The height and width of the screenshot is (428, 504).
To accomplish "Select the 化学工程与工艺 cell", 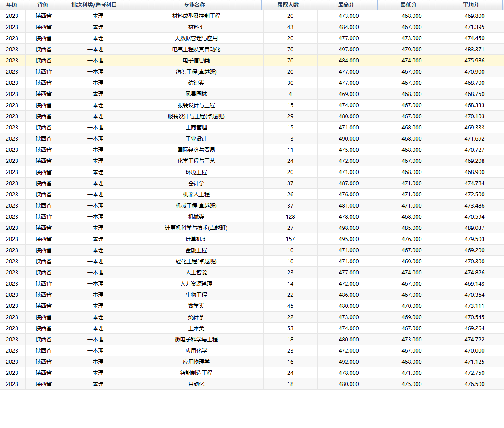I will [196, 161].
